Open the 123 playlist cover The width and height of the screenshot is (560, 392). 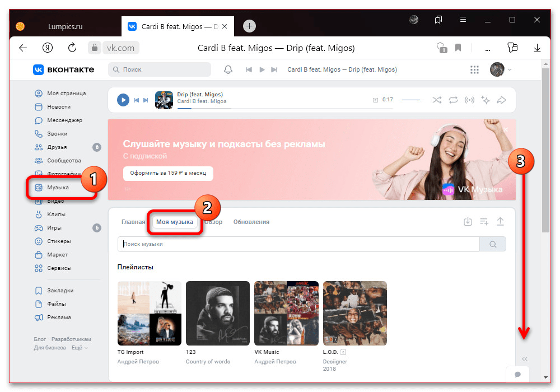point(218,313)
